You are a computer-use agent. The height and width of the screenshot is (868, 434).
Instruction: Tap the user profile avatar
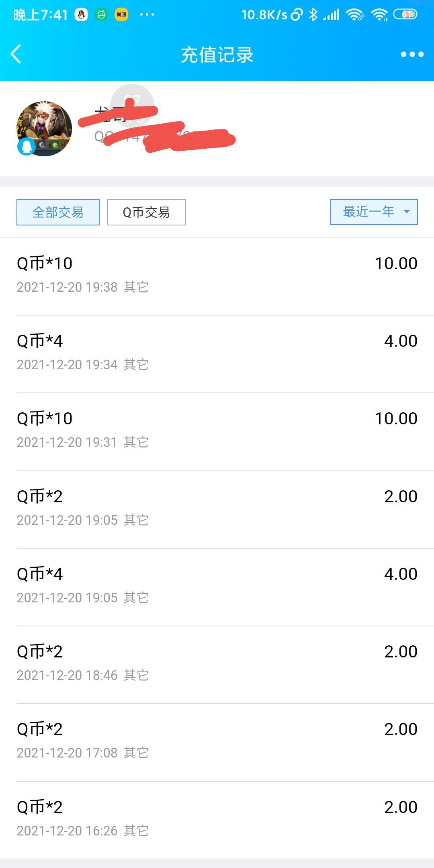44,129
